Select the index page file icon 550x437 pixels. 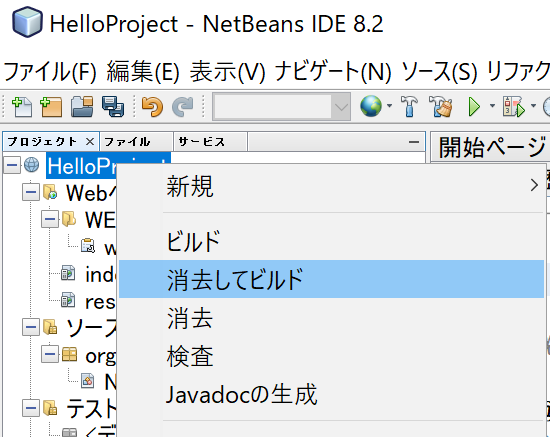(68, 273)
